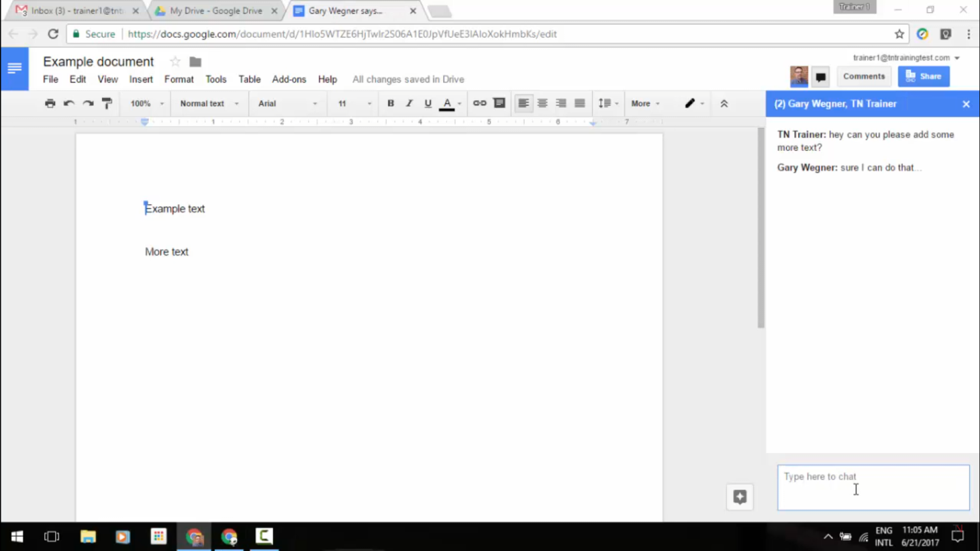The image size is (980, 551).
Task: Open the font size 11 dropdown
Action: pyautogui.click(x=355, y=103)
